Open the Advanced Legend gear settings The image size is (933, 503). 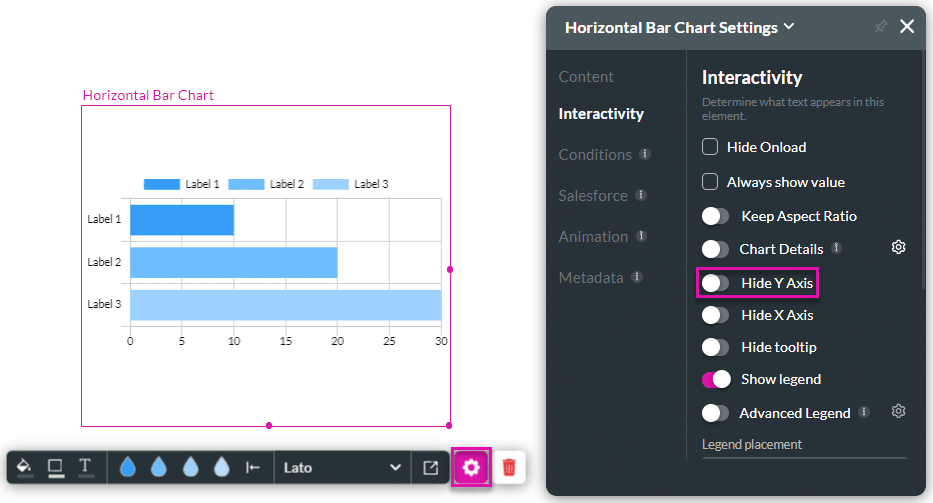click(x=898, y=412)
